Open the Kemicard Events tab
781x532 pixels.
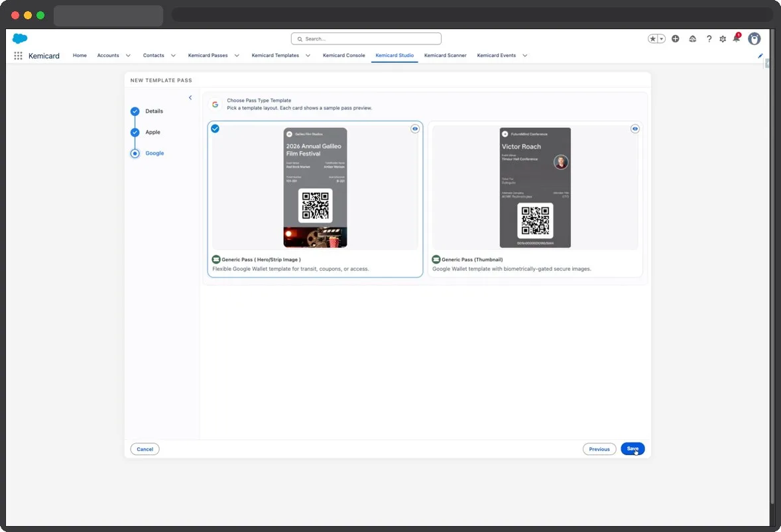(497, 55)
